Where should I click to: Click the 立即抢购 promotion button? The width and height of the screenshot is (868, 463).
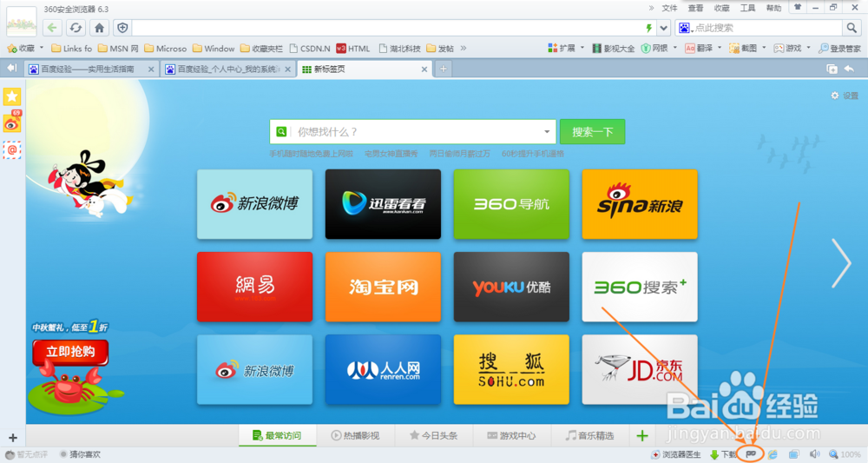[70, 352]
